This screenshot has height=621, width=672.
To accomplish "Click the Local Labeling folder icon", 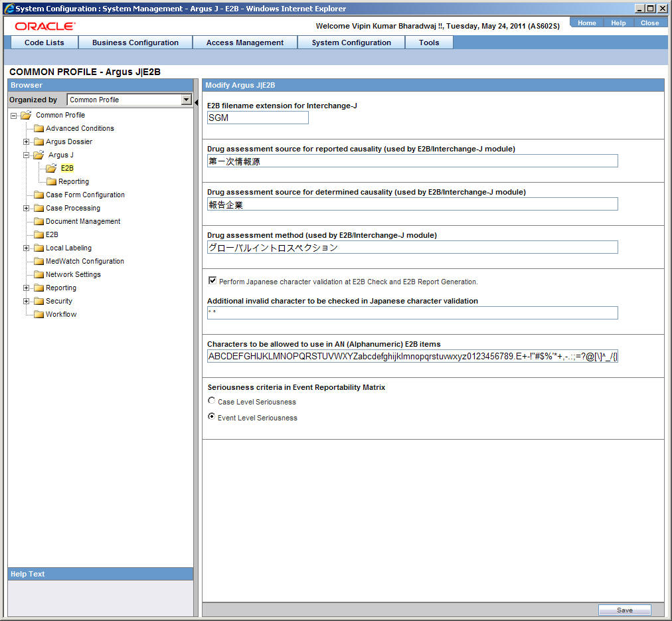I will (39, 248).
